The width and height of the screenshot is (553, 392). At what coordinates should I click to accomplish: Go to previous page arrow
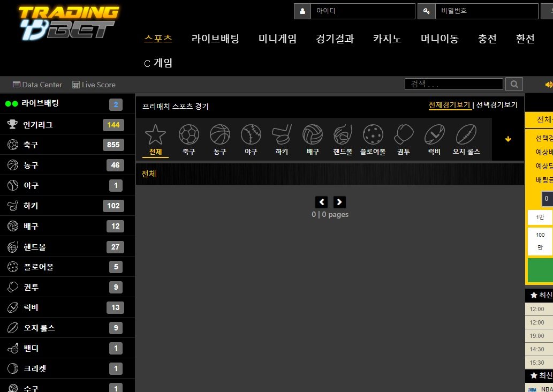pyautogui.click(x=321, y=202)
